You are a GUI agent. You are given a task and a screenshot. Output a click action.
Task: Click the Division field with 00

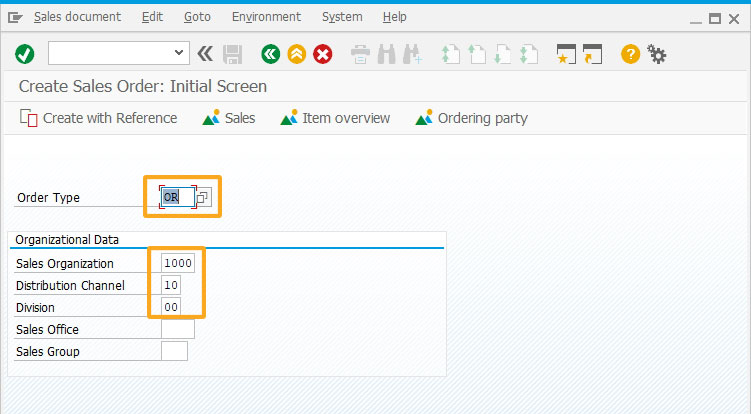pos(171,307)
